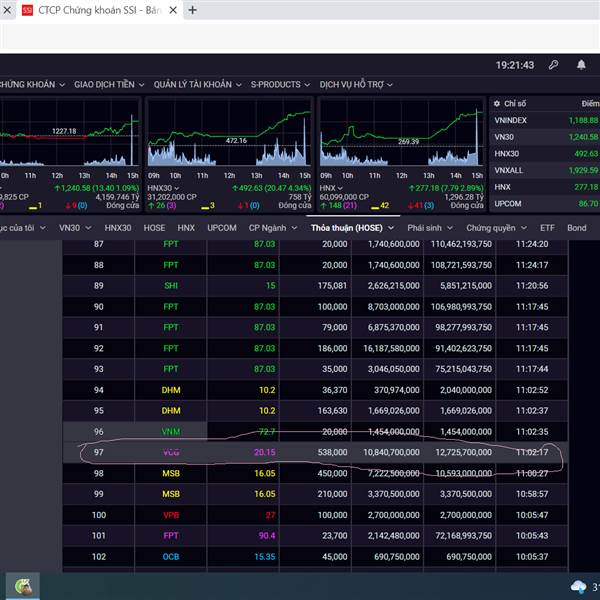This screenshot has width=600, height=600.
Task: Click VNM ticker in row 96
Action: pos(171,432)
